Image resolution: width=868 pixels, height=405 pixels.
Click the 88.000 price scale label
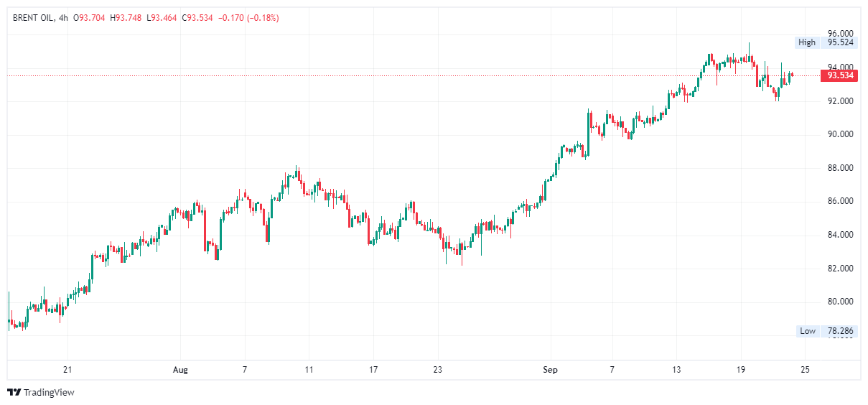pos(840,168)
